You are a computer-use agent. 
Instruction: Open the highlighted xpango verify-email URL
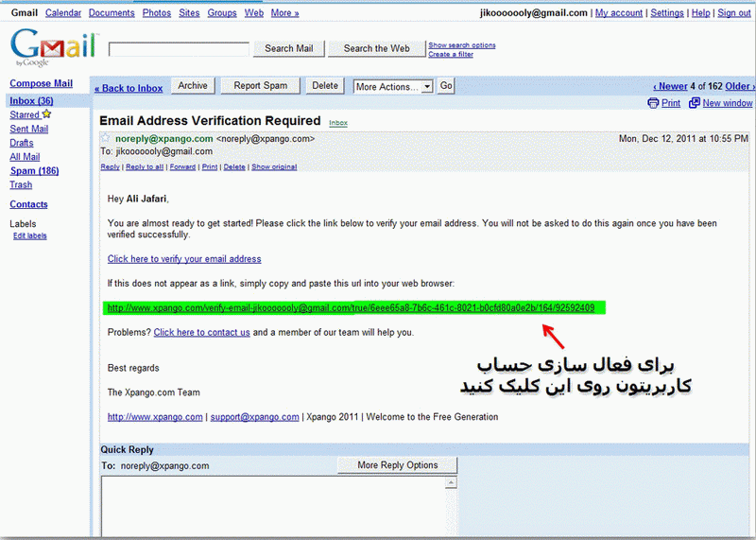pos(351,308)
